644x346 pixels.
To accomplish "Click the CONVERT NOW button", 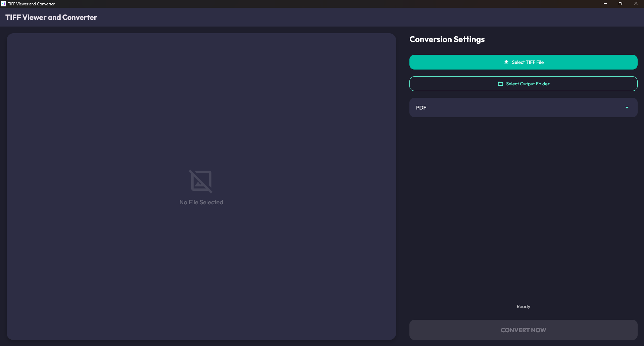I will tap(523, 330).
